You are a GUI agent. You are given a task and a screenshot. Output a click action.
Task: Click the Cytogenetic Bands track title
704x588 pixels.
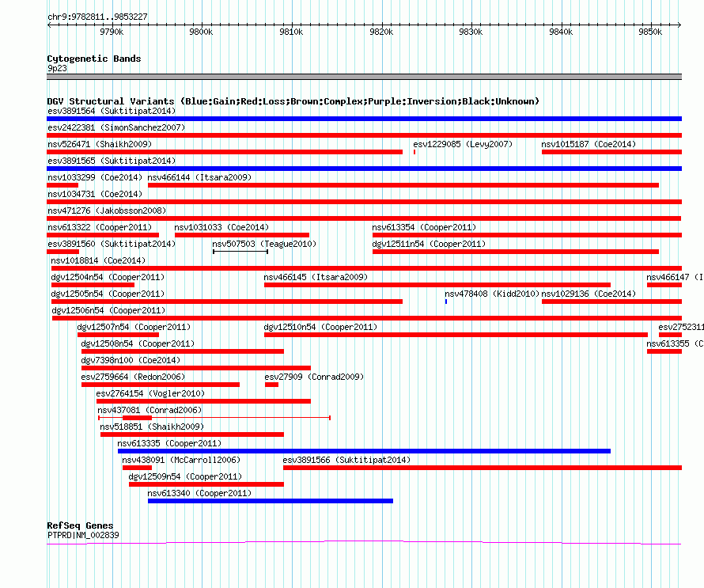click(x=94, y=59)
